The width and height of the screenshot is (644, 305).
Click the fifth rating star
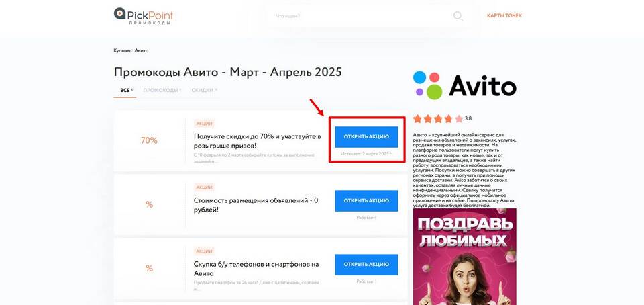pos(459,119)
